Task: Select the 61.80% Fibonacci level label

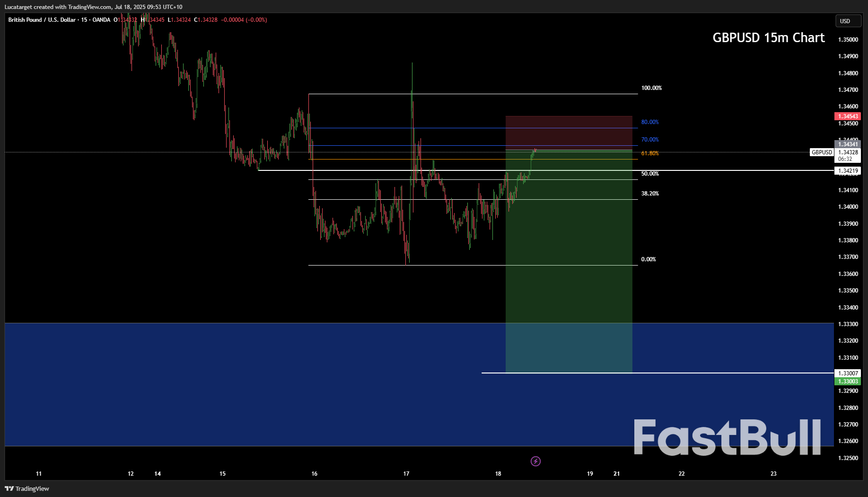Action: pyautogui.click(x=649, y=153)
